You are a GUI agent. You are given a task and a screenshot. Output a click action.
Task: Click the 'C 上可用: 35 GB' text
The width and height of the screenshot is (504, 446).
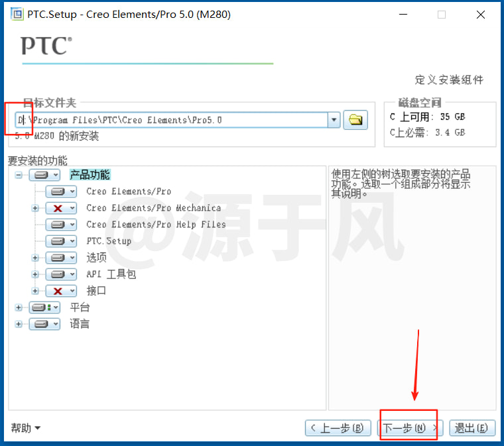427,117
